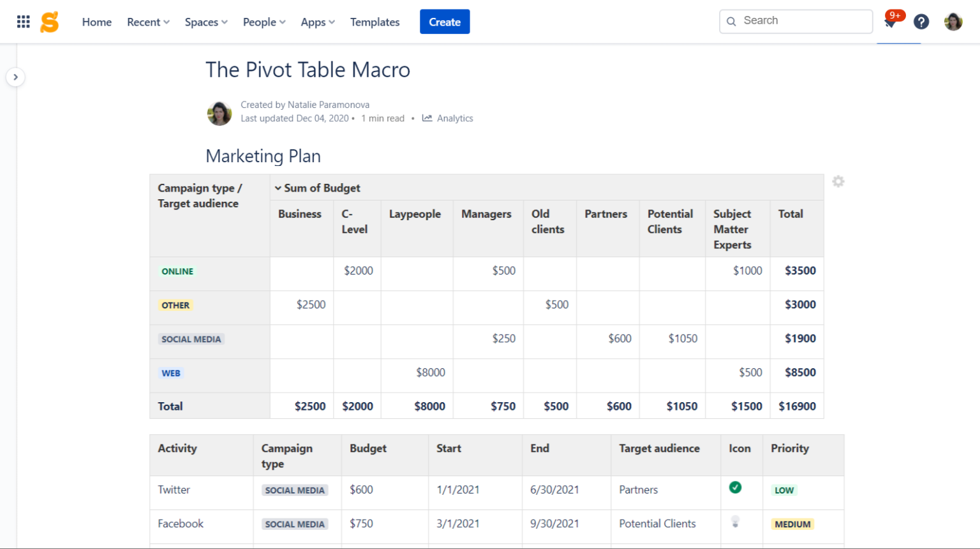Open the Help question mark icon

(921, 21)
